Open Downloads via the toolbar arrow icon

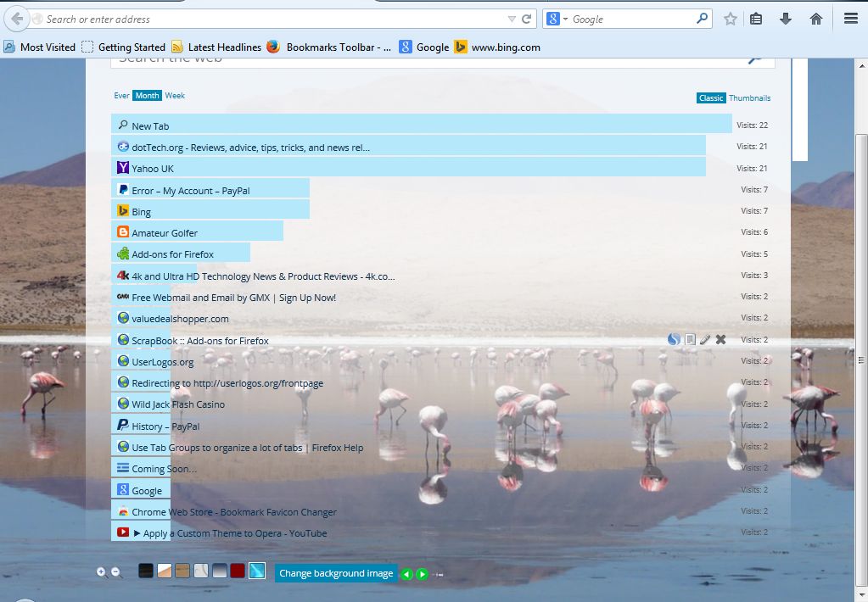pos(784,19)
